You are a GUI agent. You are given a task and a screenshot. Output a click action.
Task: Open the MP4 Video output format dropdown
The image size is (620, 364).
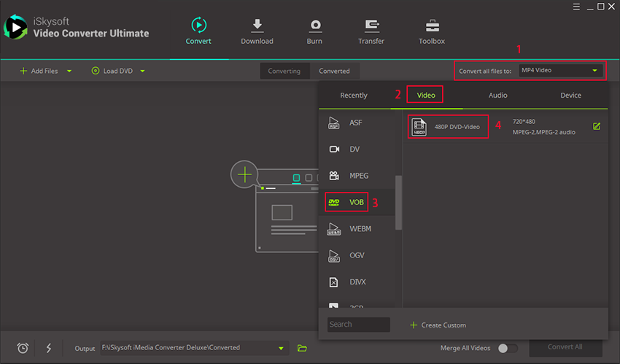tap(560, 70)
